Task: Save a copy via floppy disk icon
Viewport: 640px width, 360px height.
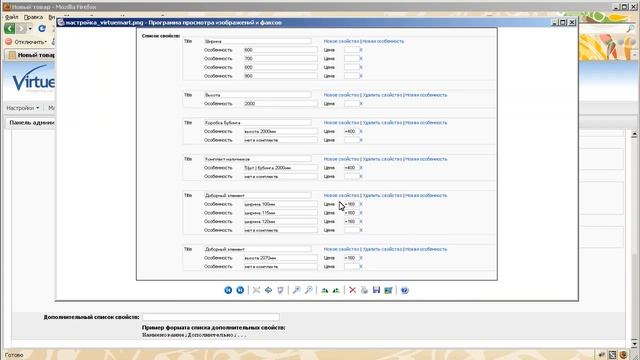Action: click(x=376, y=290)
